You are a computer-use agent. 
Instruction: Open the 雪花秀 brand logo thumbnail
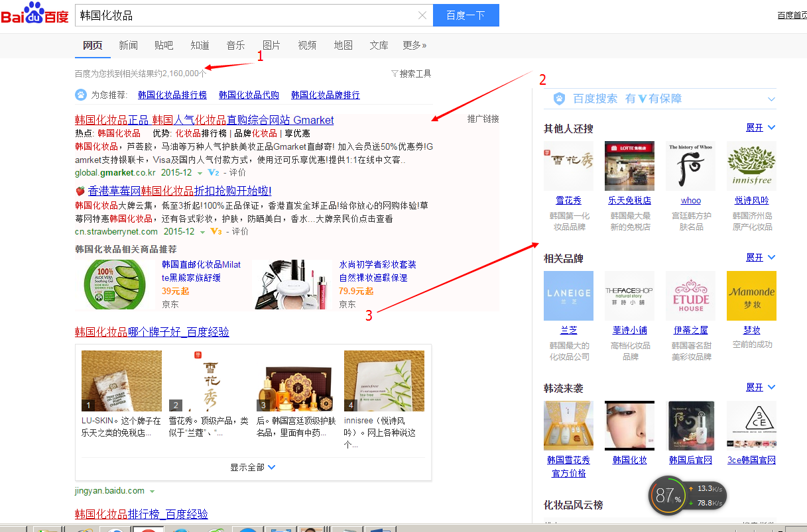(568, 166)
